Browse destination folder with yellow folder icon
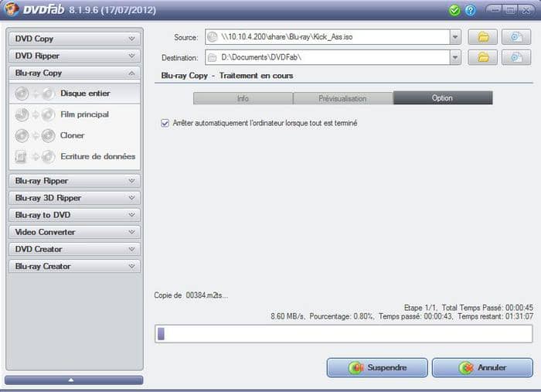This screenshot has height=392, width=541. (483, 57)
